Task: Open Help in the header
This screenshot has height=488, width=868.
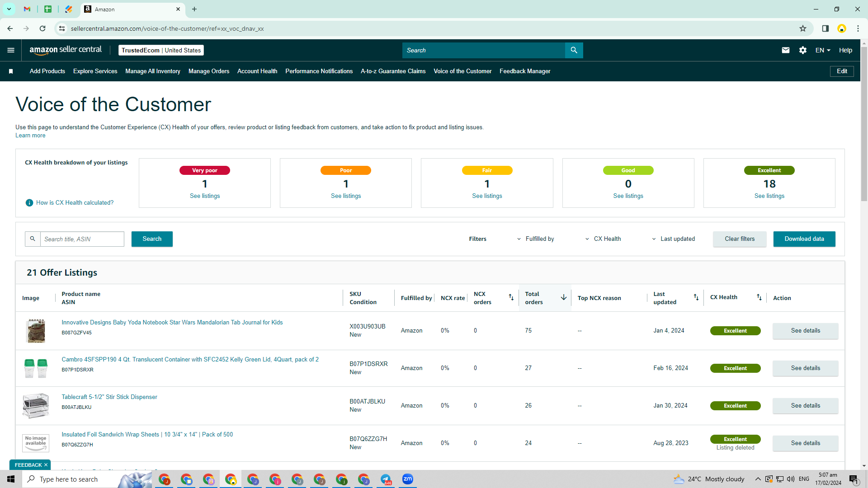Action: (x=845, y=50)
